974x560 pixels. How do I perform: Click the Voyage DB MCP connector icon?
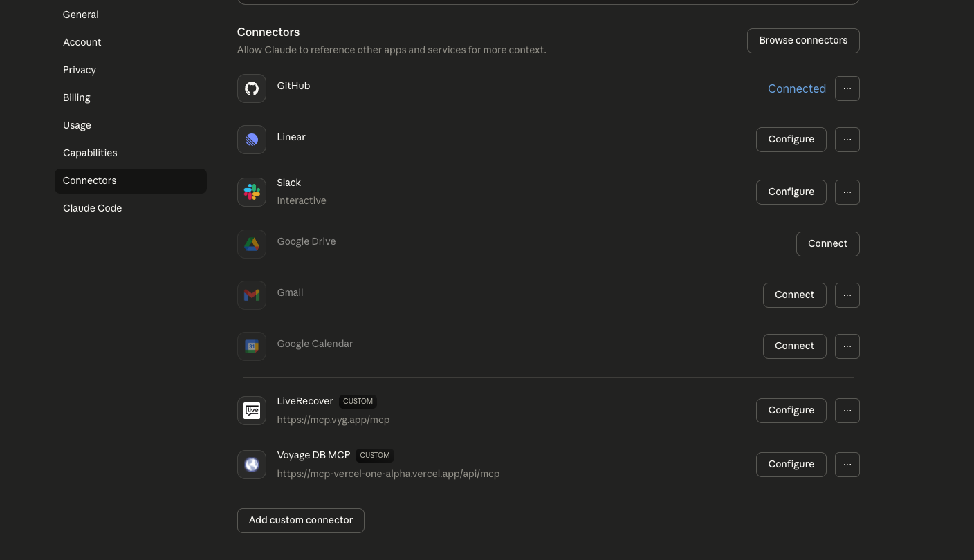pyautogui.click(x=251, y=465)
